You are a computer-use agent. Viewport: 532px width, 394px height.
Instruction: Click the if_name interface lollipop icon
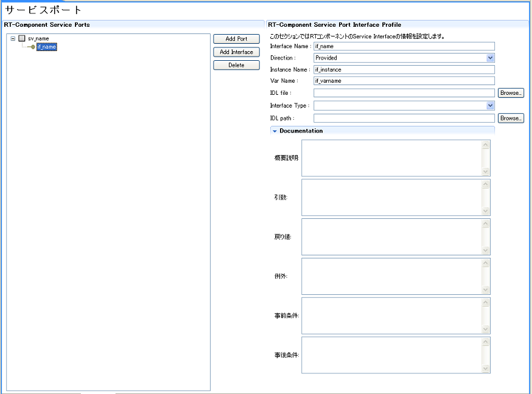(31, 47)
